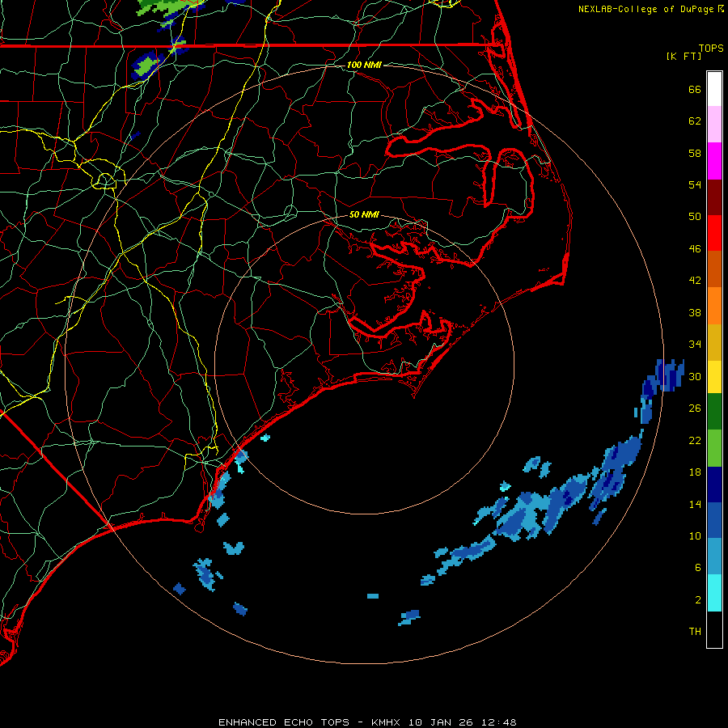Click the magenta 58 kft swatch
This screenshot has width=728, height=728.
[714, 161]
